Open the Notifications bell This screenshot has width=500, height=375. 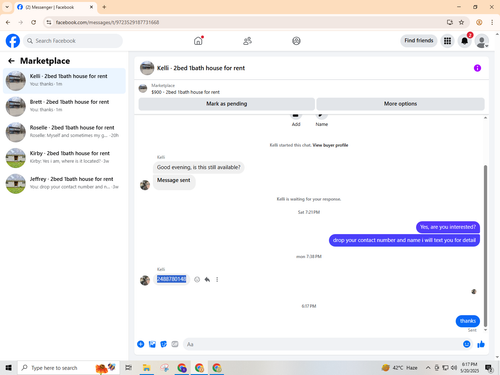(464, 41)
